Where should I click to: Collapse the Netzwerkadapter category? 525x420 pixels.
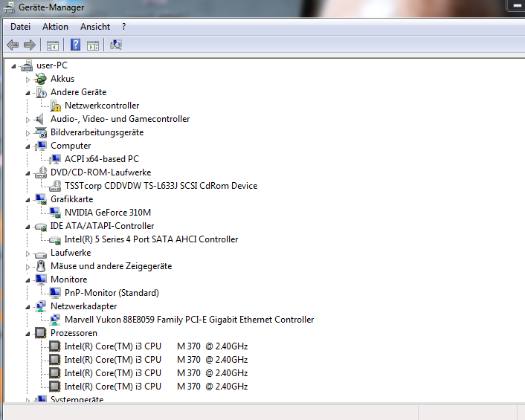tap(28, 307)
